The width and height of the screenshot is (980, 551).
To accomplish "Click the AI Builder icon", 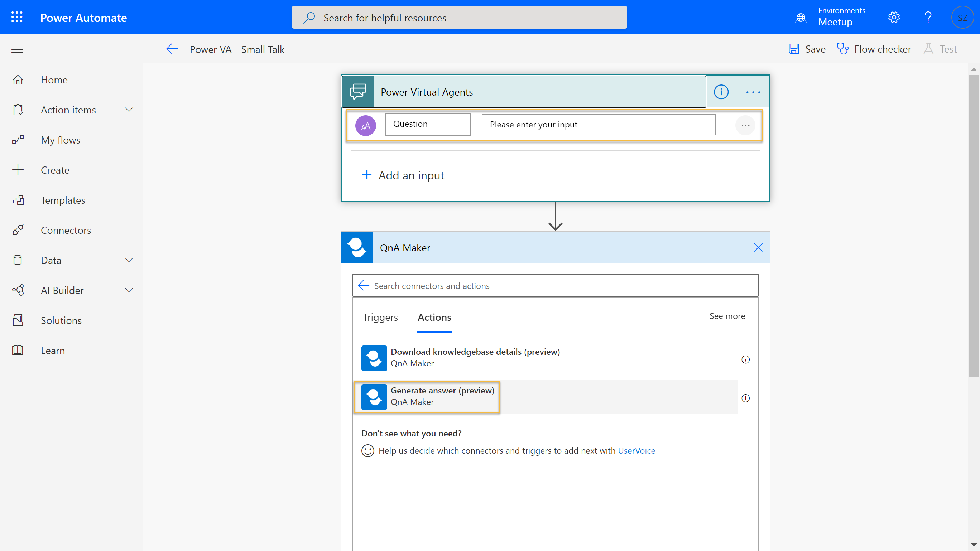I will click(x=18, y=290).
